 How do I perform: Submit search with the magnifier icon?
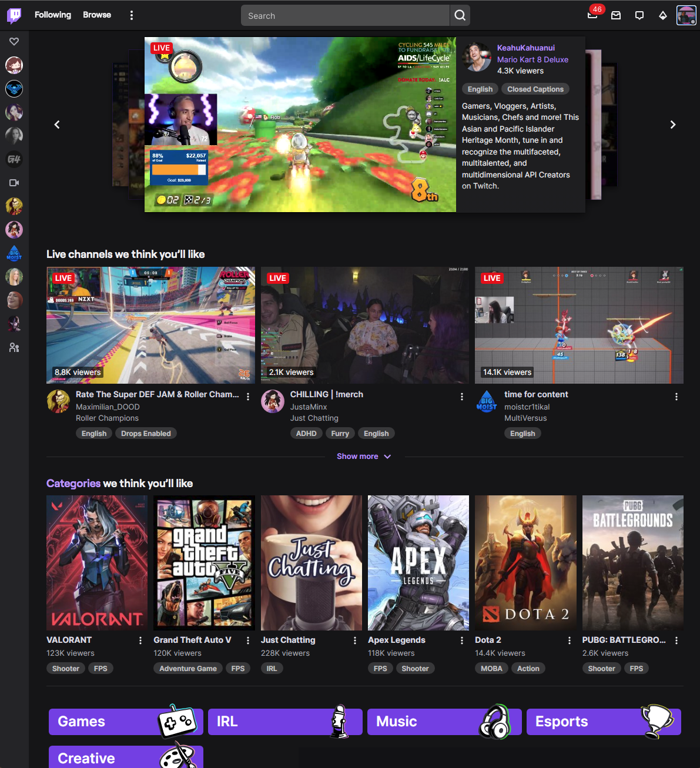coord(460,16)
